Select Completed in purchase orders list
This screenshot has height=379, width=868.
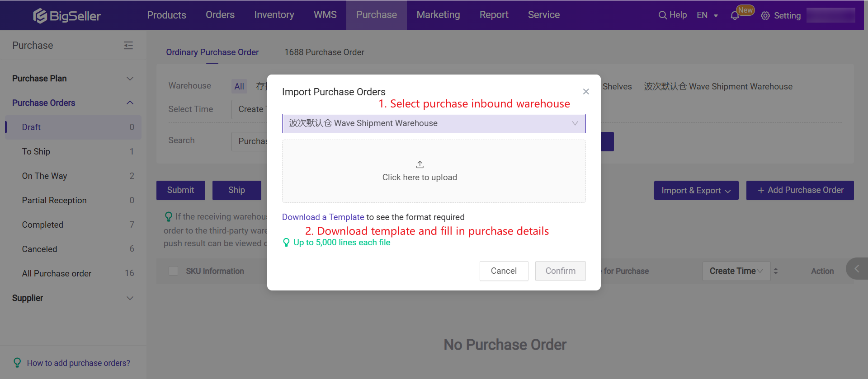point(42,225)
